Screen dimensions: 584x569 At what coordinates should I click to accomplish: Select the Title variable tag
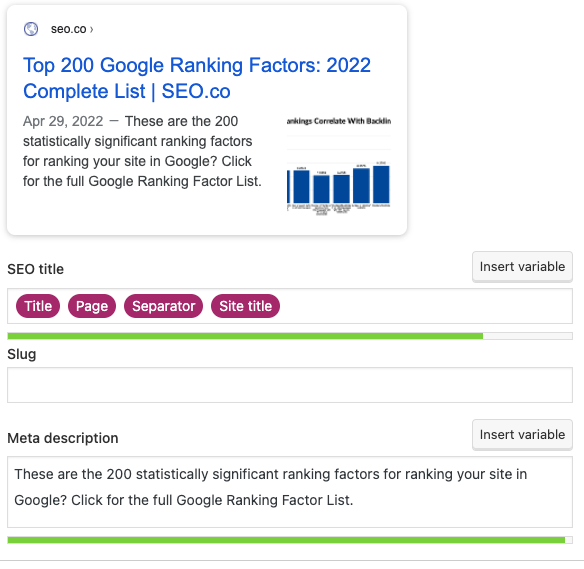point(38,306)
